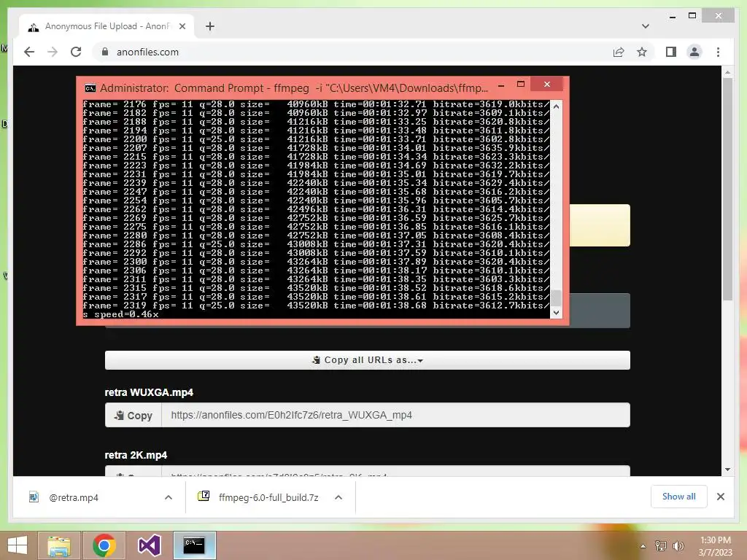
Task: Open File Explorer from taskbar
Action: tap(59, 545)
